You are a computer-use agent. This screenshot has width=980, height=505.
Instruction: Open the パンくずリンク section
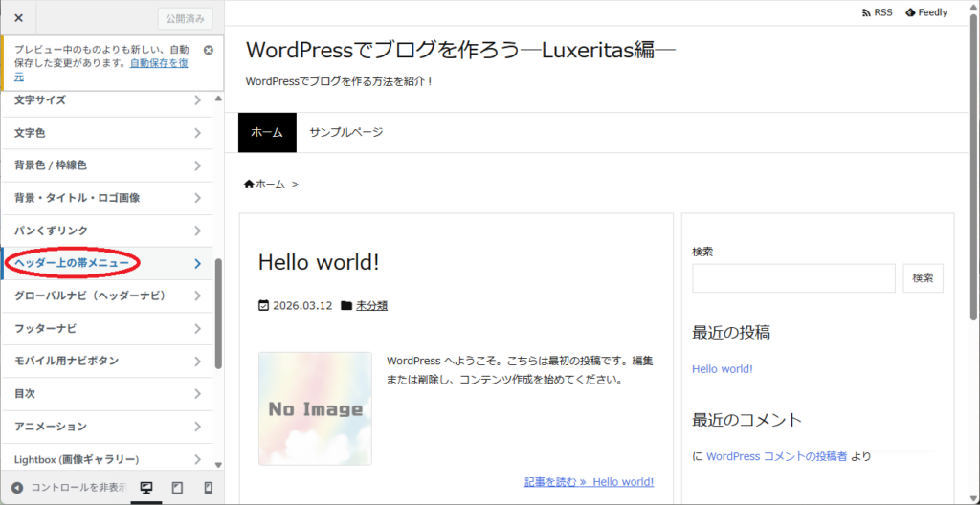(x=107, y=231)
